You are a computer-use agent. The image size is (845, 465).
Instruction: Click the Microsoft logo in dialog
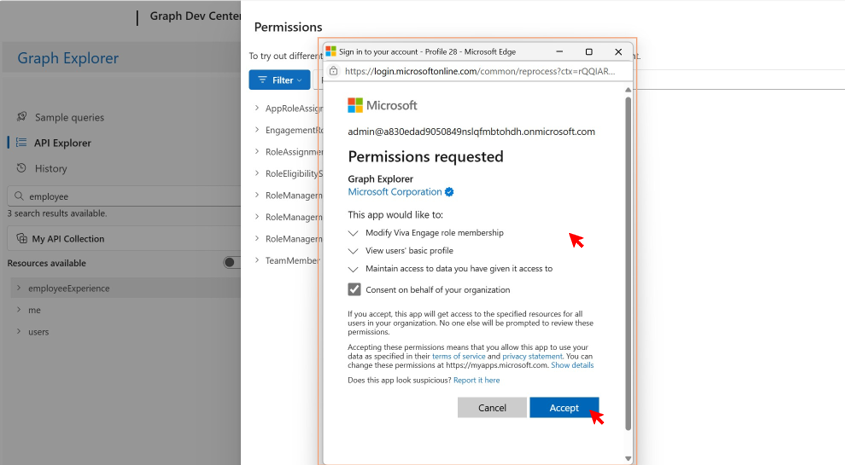tap(383, 105)
